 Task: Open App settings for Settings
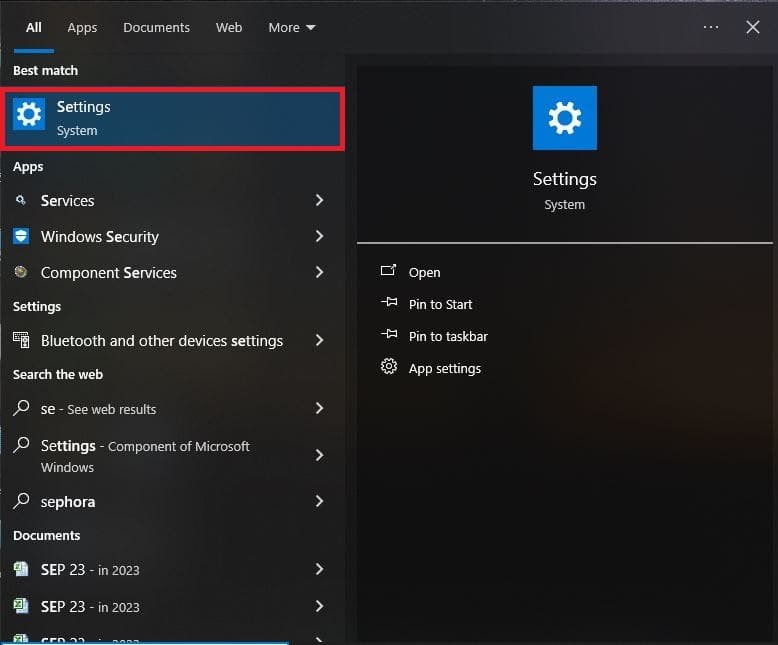(x=444, y=368)
